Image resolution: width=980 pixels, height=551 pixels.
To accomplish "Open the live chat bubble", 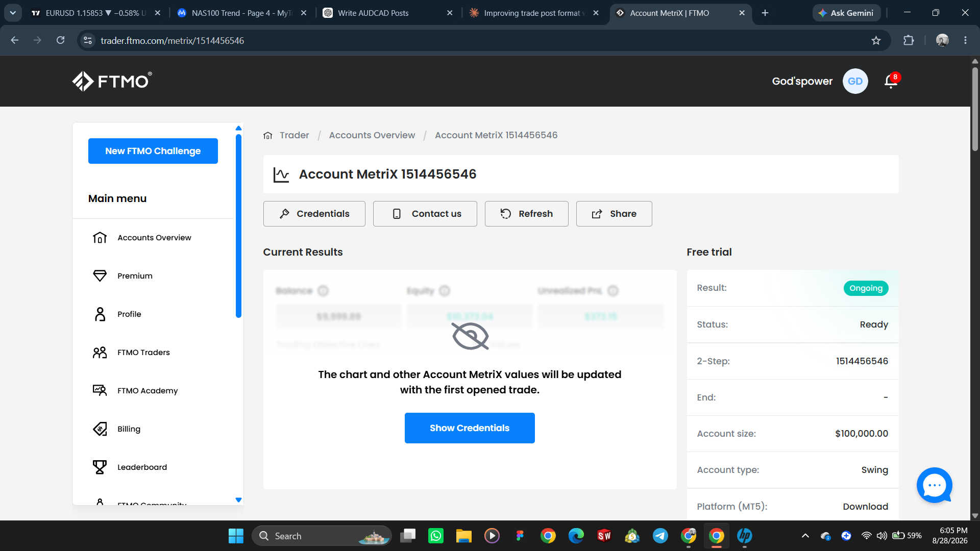I will point(934,485).
